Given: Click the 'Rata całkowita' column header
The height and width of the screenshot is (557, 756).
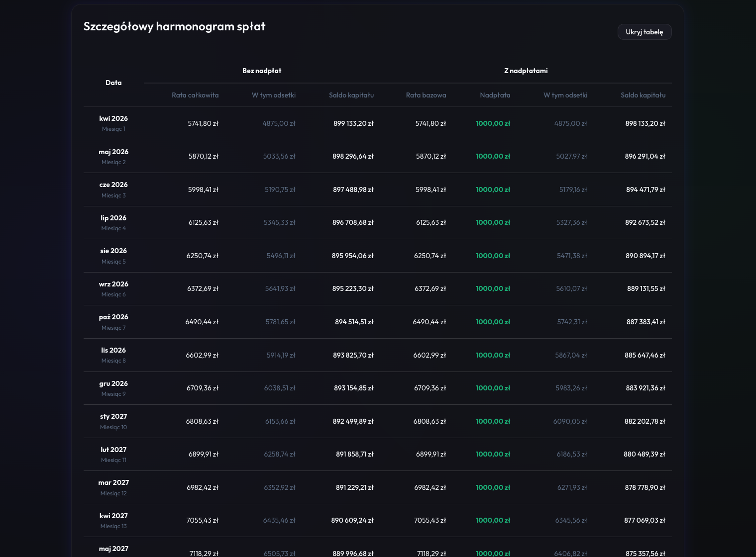Looking at the screenshot, I should [x=195, y=95].
